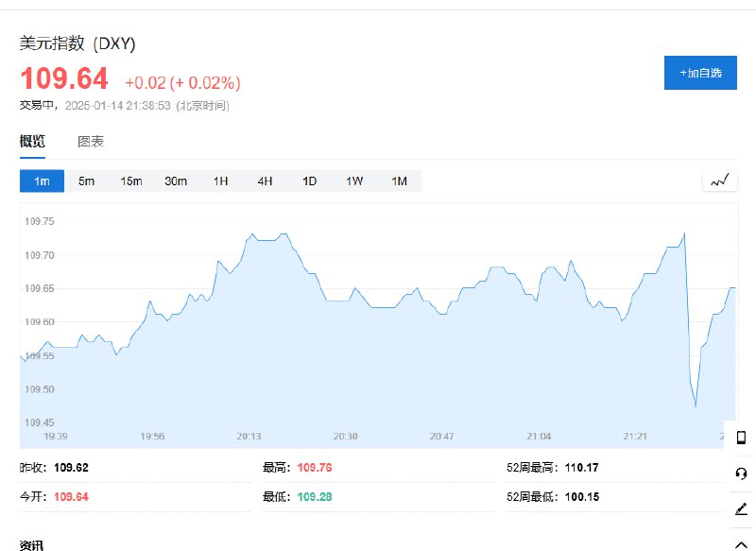Click the 今开 value 109.64
Image resolution: width=756 pixels, height=551 pixels.
pyautogui.click(x=72, y=497)
